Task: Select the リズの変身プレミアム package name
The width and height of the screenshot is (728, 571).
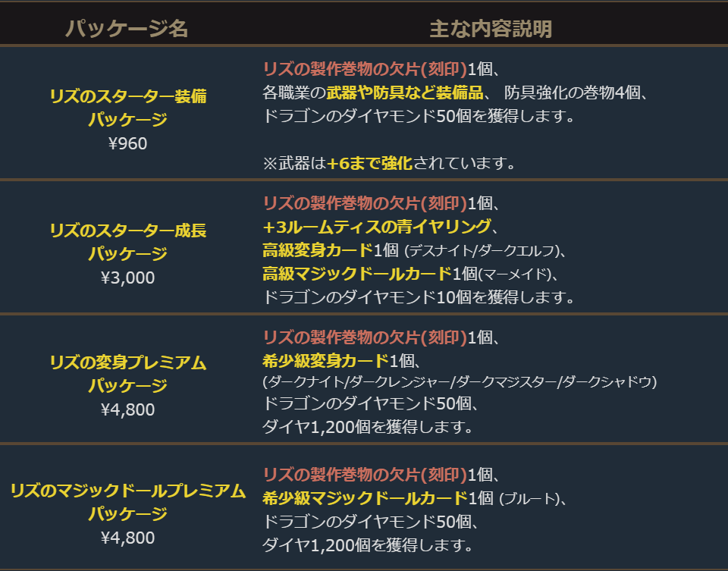Action: pos(127,362)
